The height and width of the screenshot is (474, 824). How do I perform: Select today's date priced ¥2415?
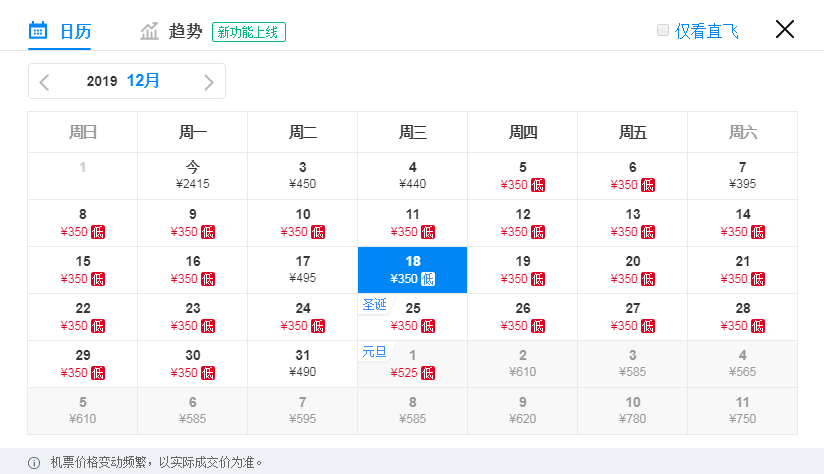tap(193, 175)
